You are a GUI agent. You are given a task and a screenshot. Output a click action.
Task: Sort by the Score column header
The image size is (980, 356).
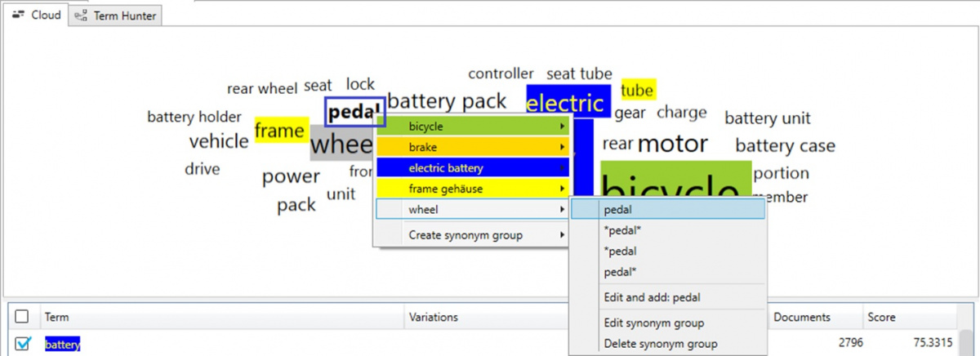(x=909, y=317)
